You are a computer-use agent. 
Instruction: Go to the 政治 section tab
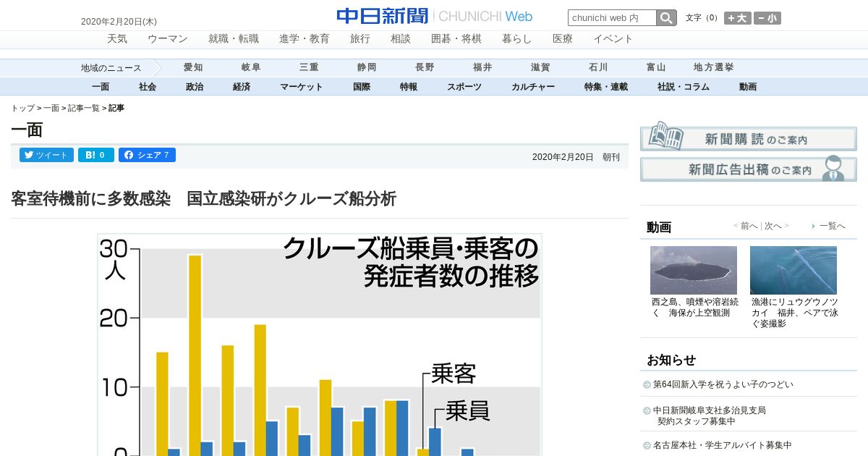195,87
